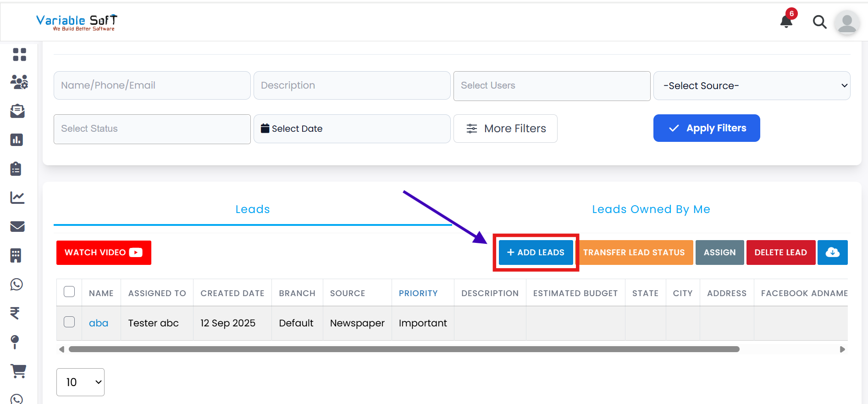
Task: Click the State column header
Action: tap(646, 293)
